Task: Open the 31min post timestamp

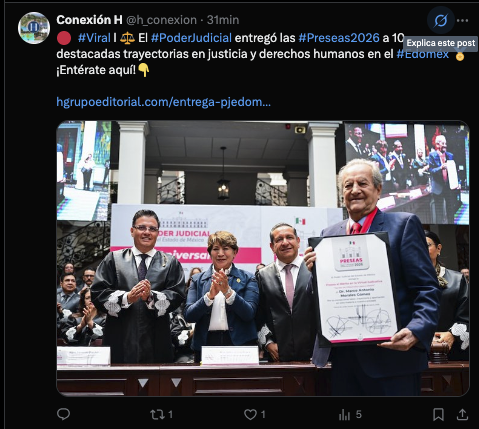Action: [x=223, y=20]
